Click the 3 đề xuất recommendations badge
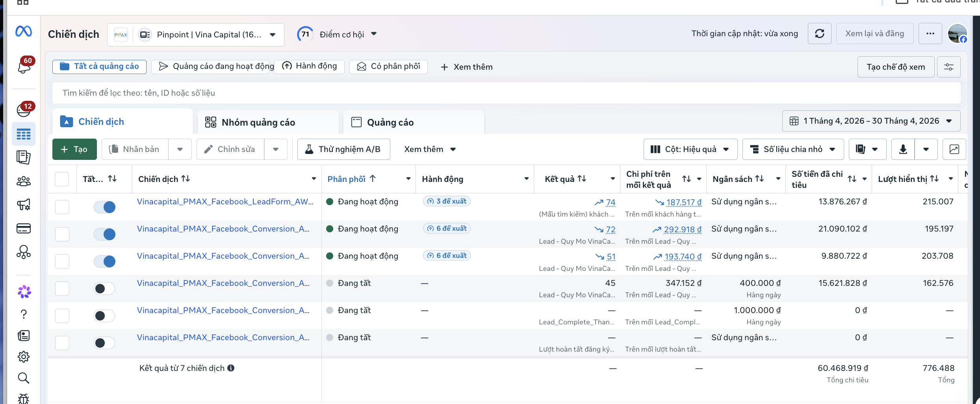The image size is (980, 404). point(447,201)
